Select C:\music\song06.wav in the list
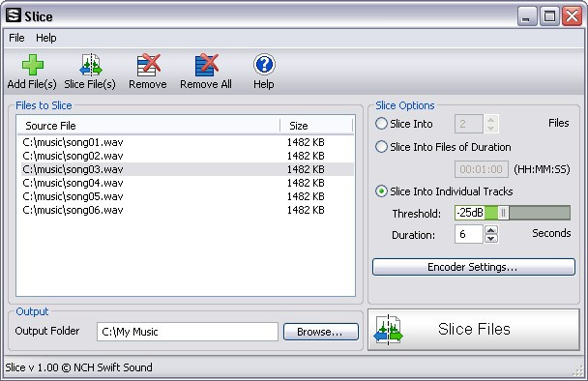 pos(188,210)
